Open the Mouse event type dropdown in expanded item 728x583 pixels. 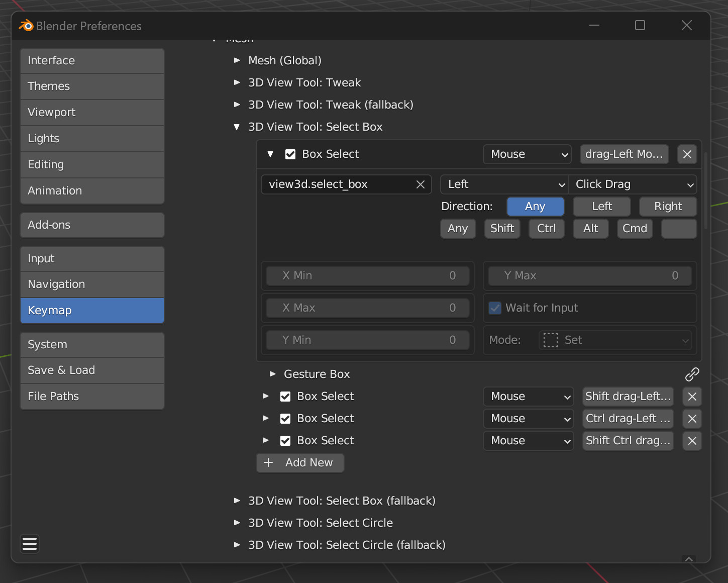tap(528, 154)
